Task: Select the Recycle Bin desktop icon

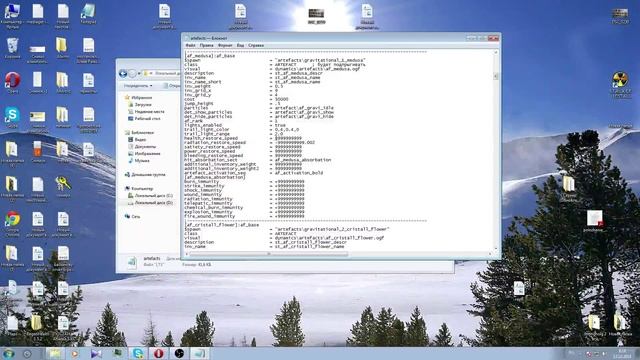Action: click(12, 48)
